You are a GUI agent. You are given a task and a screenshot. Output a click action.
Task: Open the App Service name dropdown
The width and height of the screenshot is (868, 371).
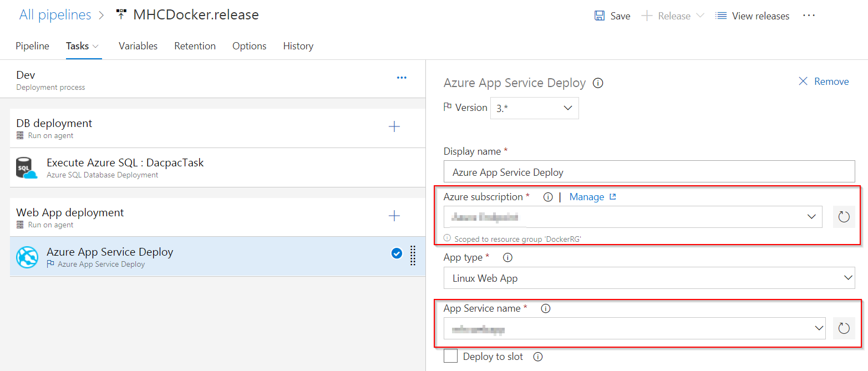coord(634,328)
